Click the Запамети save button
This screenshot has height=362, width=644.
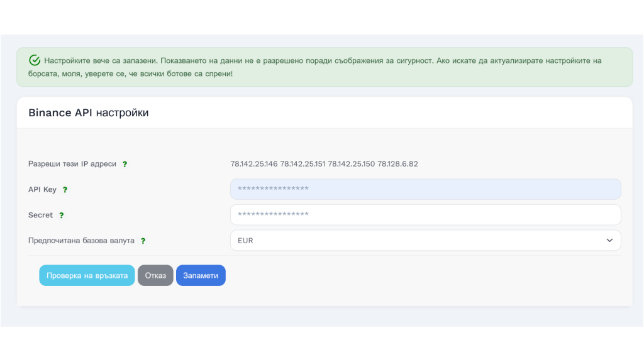[201, 275]
